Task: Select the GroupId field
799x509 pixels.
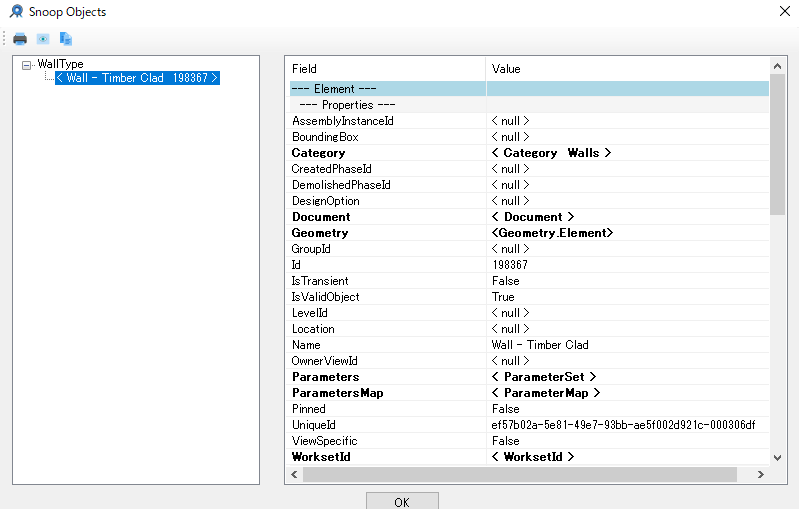Action: pyautogui.click(x=311, y=249)
